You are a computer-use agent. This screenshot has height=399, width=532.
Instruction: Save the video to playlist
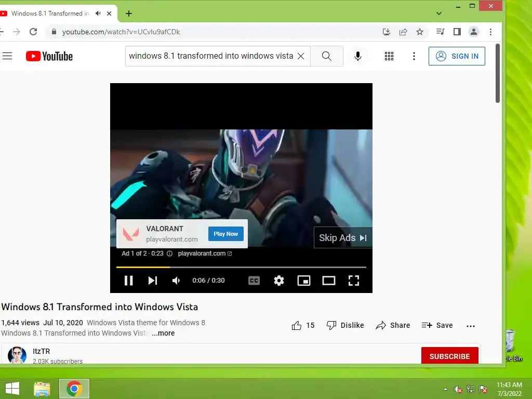(x=437, y=325)
